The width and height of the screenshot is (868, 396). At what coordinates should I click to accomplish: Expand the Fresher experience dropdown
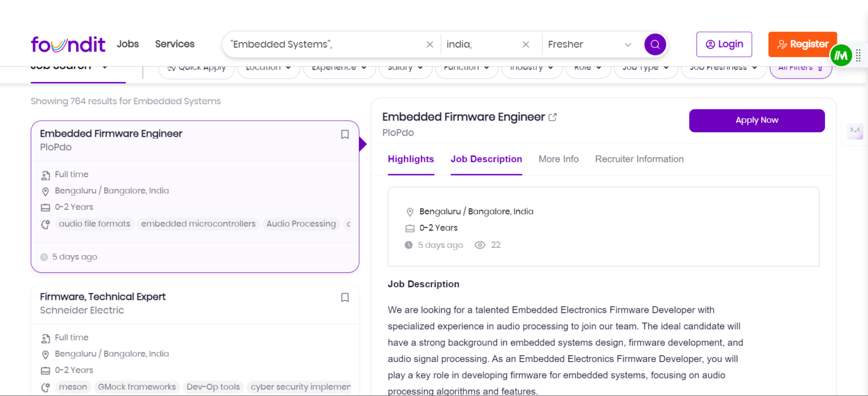click(627, 44)
